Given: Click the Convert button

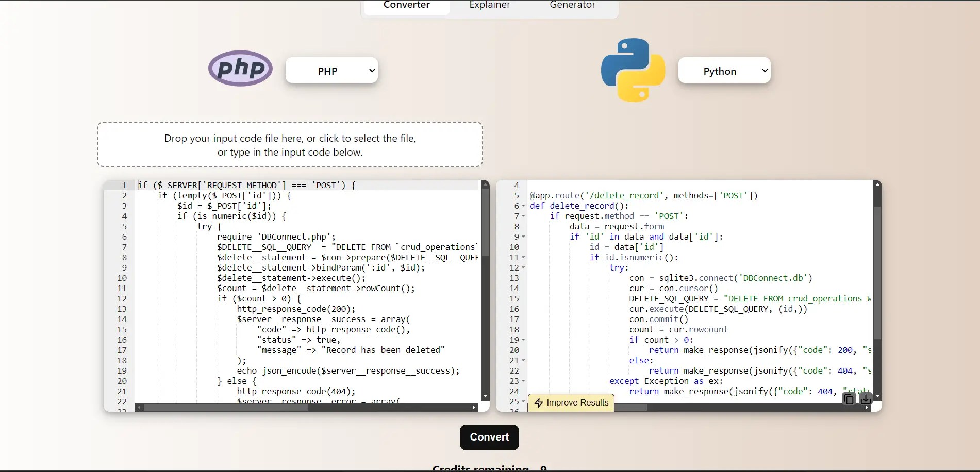Looking at the screenshot, I should [x=489, y=437].
